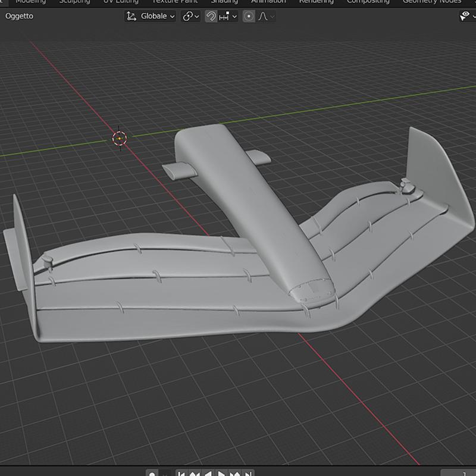
Task: Play the animation forward
Action: pos(222,474)
